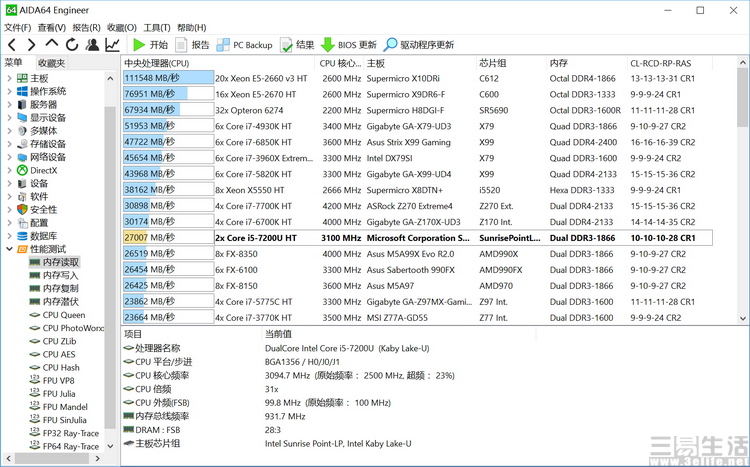The width and height of the screenshot is (750, 467).
Task: Select 软件 in sidebar tree
Action: [x=39, y=196]
